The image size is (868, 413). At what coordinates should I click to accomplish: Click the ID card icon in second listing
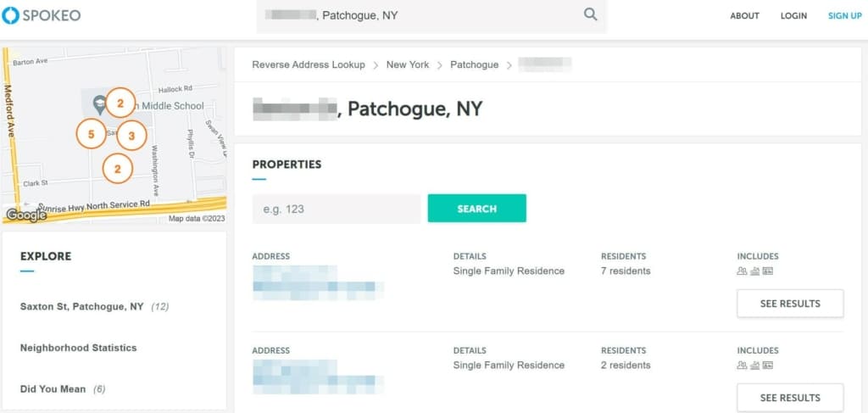(768, 366)
